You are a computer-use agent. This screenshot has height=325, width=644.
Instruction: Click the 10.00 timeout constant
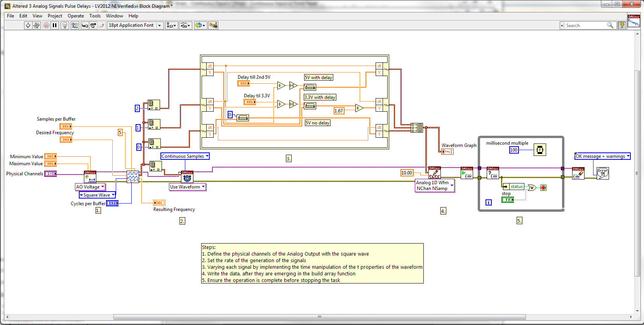407,173
